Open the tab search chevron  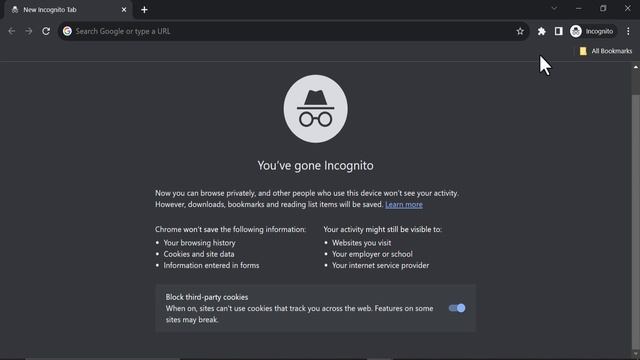[x=554, y=9]
